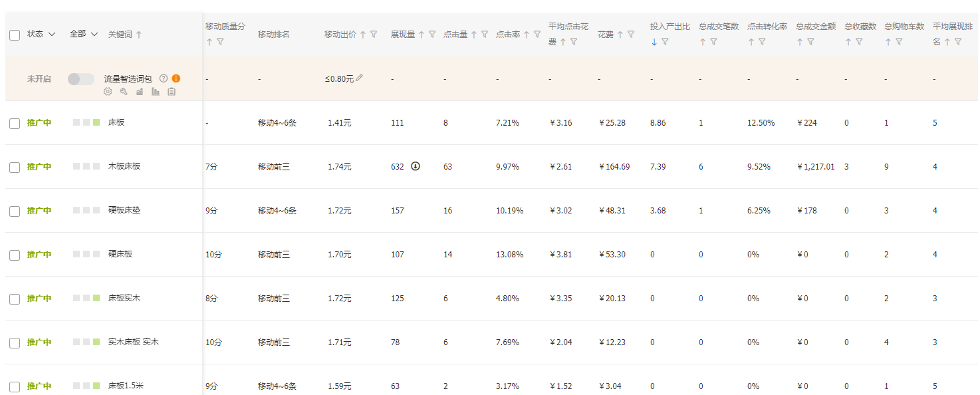The image size is (980, 395).
Task: Open the filter funnel for 展现量 column
Action: [x=432, y=35]
